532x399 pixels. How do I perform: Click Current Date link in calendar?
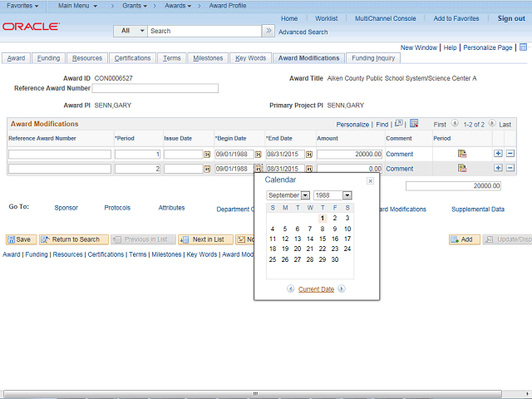(x=316, y=289)
